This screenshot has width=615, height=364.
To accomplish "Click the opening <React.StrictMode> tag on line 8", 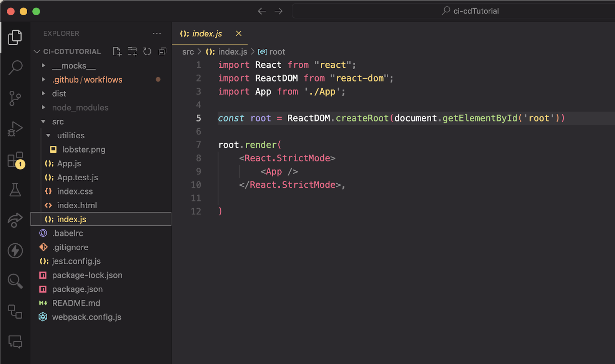I will point(287,158).
